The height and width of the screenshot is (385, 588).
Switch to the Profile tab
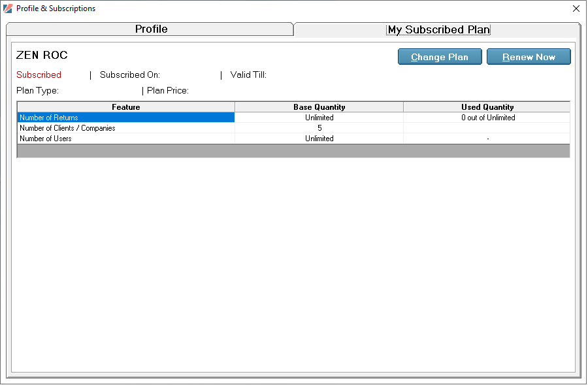click(150, 29)
